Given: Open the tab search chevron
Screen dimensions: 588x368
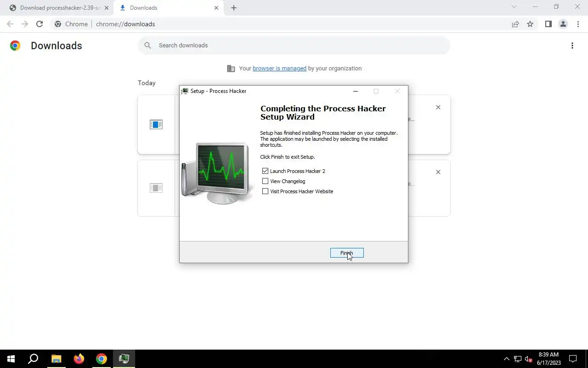Looking at the screenshot, I should (x=514, y=6).
